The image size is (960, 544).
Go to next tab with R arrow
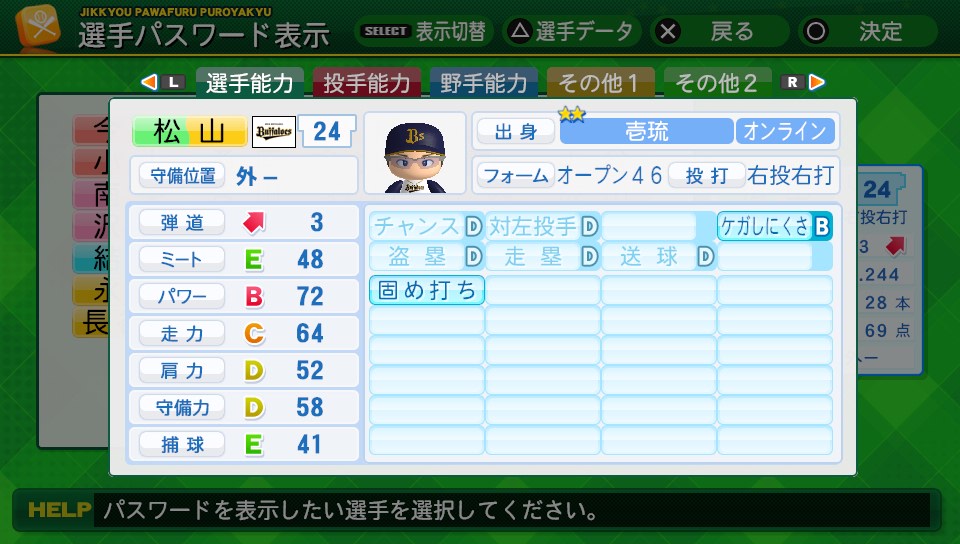(x=804, y=82)
